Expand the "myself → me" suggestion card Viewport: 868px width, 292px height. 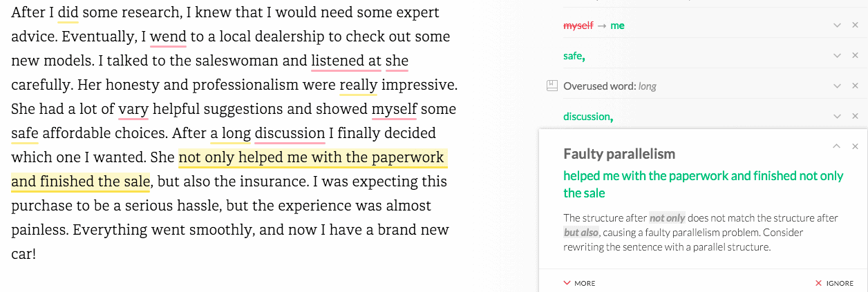tap(837, 26)
